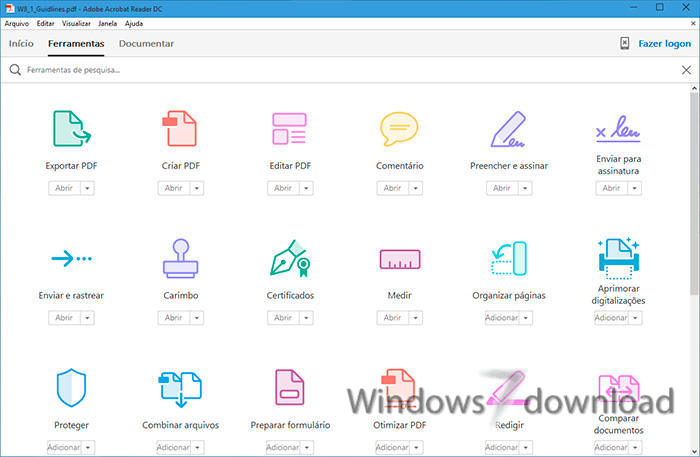The height and width of the screenshot is (457, 700).
Task: Click the Fazer logon link
Action: 664,43
